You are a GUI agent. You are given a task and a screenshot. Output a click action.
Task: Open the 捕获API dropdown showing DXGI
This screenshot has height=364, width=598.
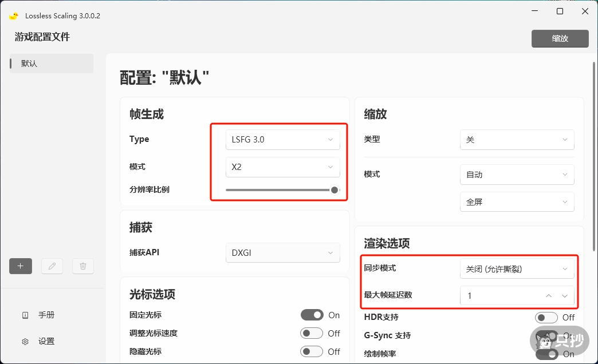pyautogui.click(x=282, y=252)
